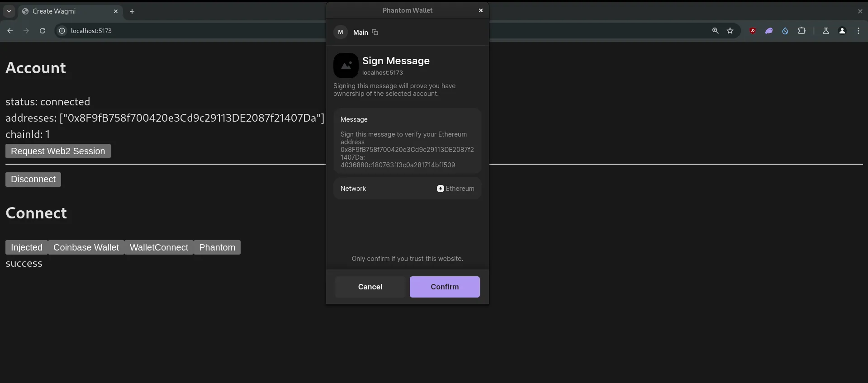The height and width of the screenshot is (383, 868).
Task: Open the uBlock Origin extension
Action: pyautogui.click(x=753, y=31)
